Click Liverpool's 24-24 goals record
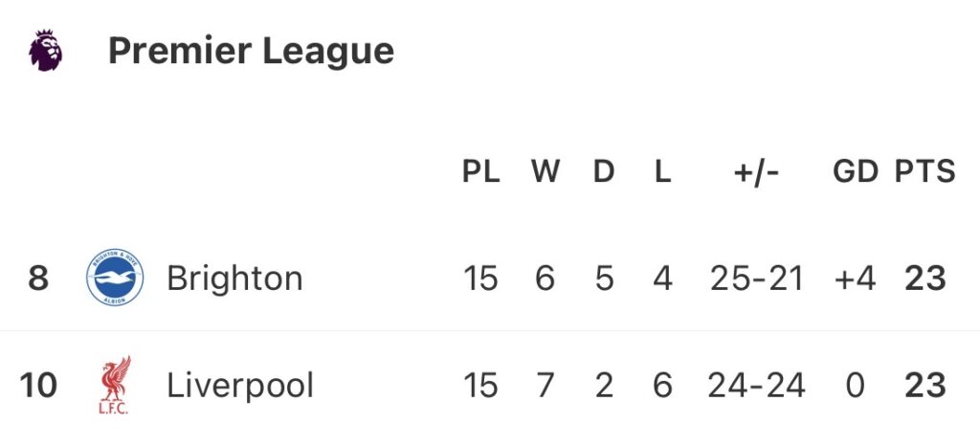Image resolution: width=980 pixels, height=446 pixels. [757, 386]
